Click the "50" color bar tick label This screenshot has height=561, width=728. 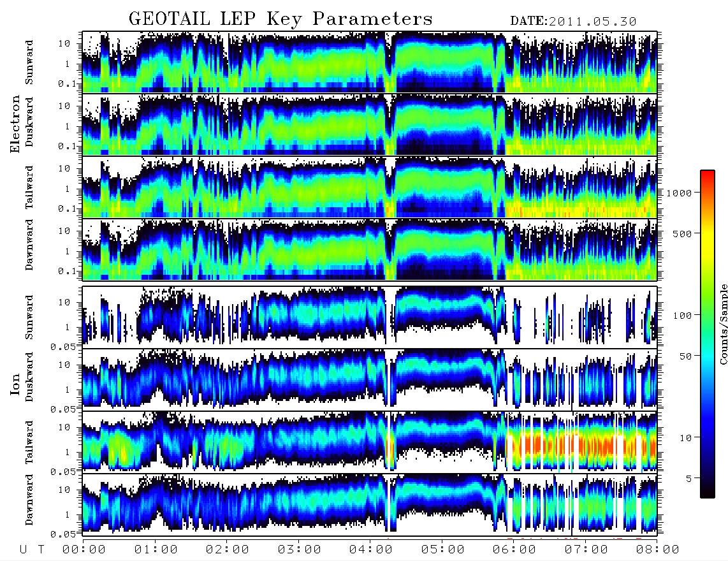click(x=685, y=356)
